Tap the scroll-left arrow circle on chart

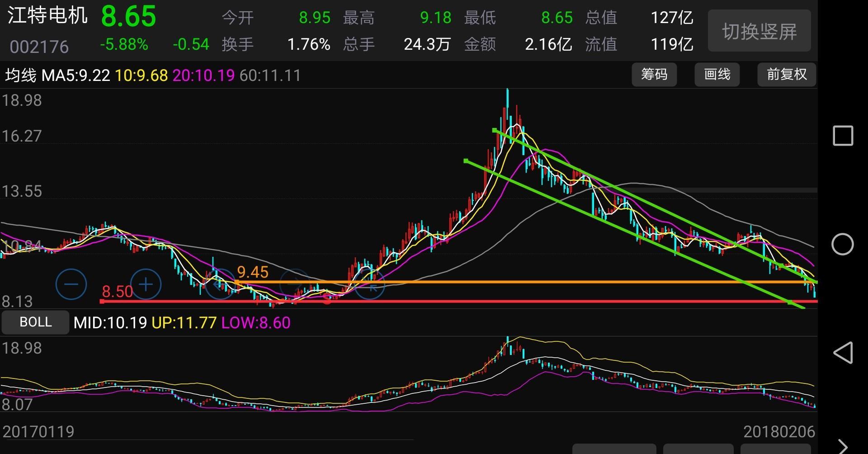coord(220,284)
